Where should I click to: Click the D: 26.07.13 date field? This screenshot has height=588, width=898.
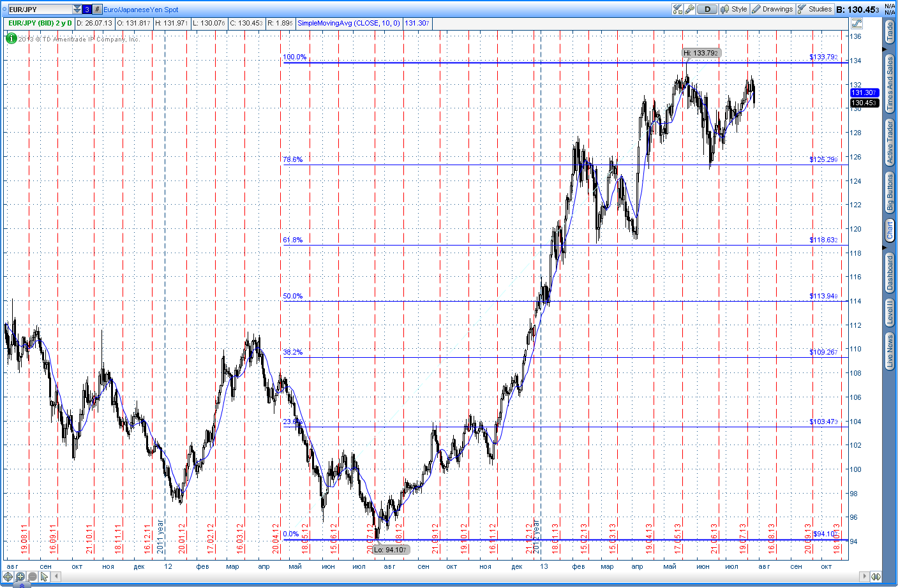coord(94,23)
